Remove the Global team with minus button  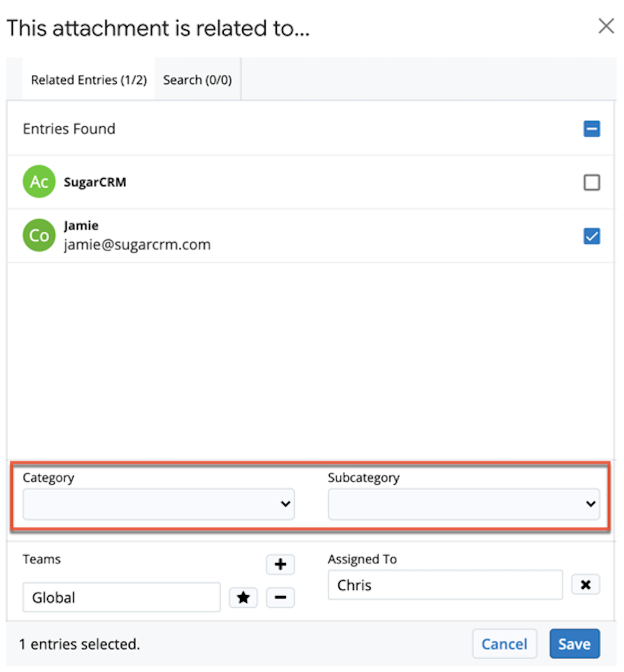pyautogui.click(x=280, y=598)
